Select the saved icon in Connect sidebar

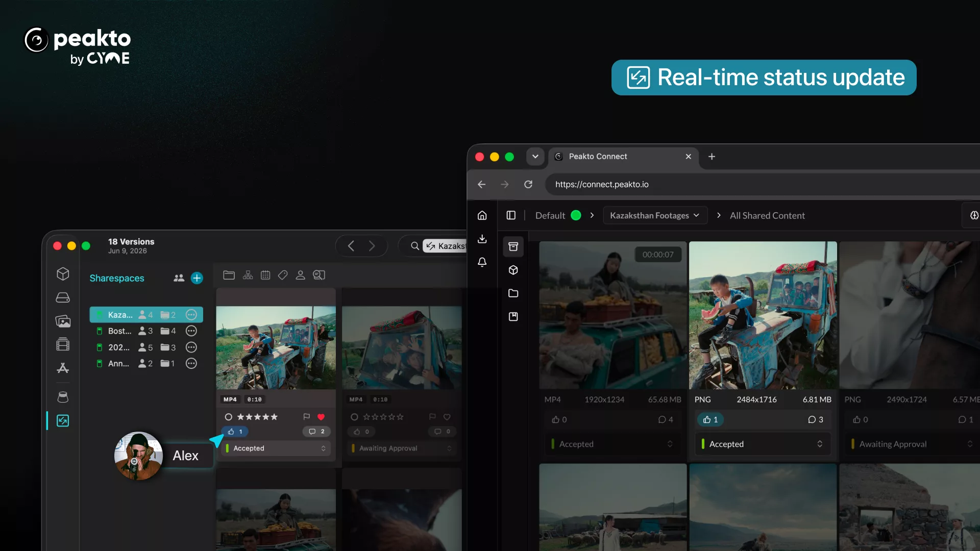point(513,317)
